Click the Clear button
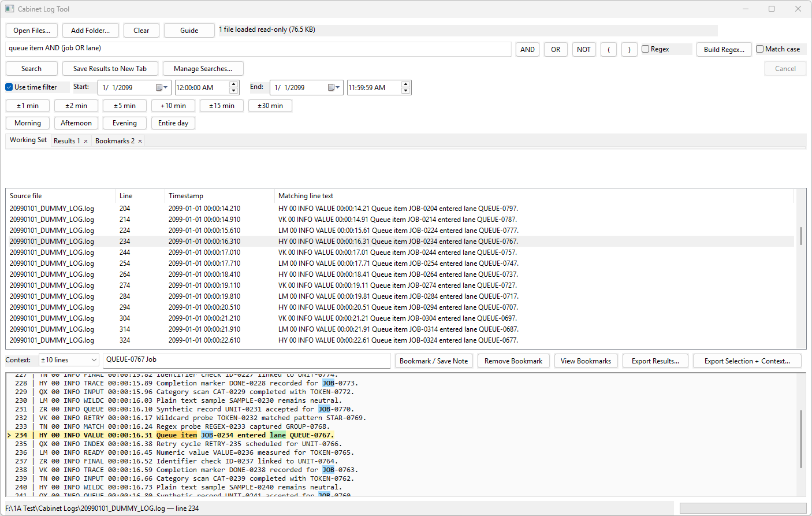The image size is (812, 516). 141,31
